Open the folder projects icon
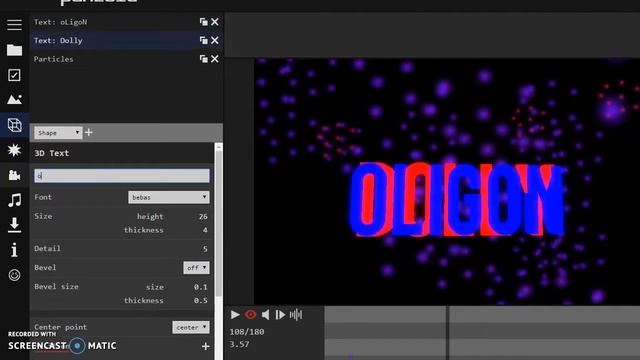640x360 pixels. point(14,50)
